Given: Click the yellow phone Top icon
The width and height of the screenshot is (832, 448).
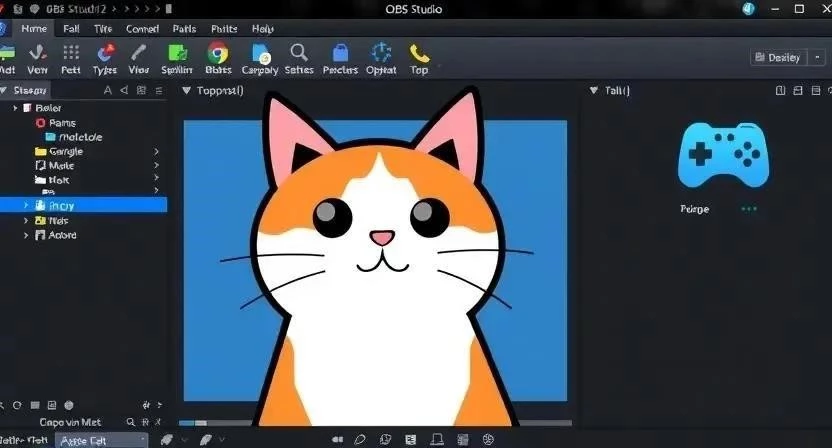Looking at the screenshot, I should pyautogui.click(x=419, y=54).
